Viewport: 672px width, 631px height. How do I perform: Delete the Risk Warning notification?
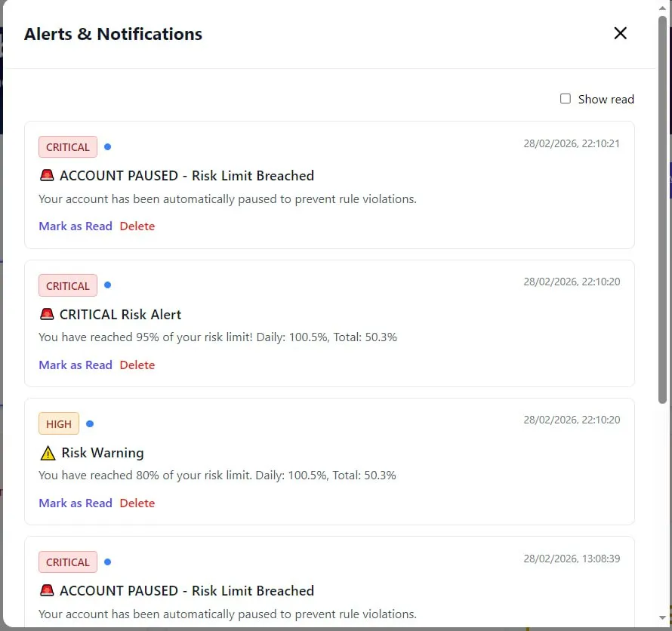[137, 503]
